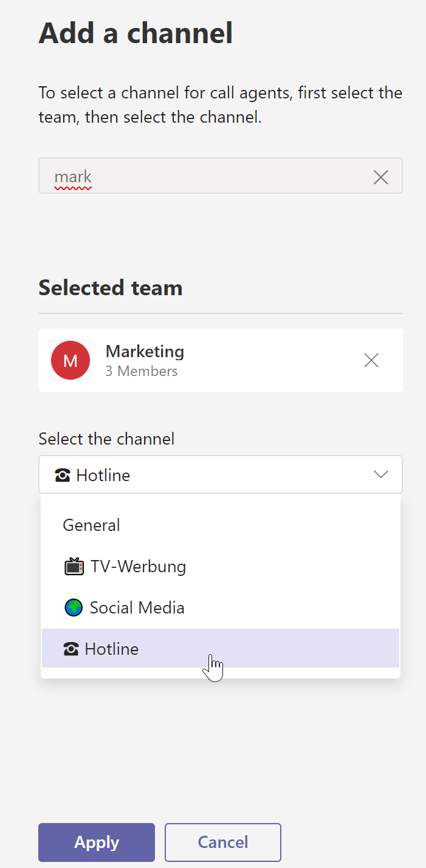The width and height of the screenshot is (426, 868).
Task: Remove the selected Marketing team
Action: click(371, 360)
